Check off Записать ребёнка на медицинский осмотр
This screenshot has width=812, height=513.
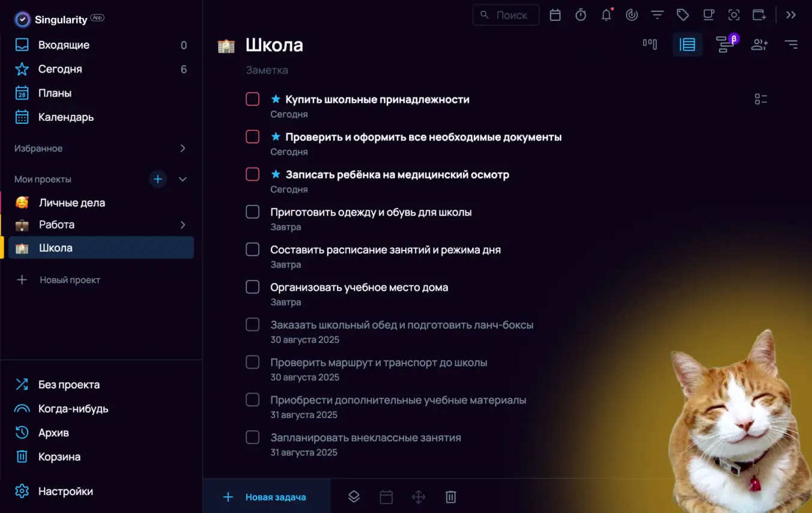(x=253, y=174)
